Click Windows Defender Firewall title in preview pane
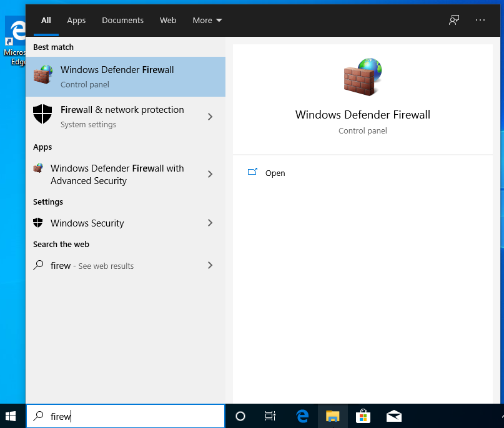 (363, 115)
